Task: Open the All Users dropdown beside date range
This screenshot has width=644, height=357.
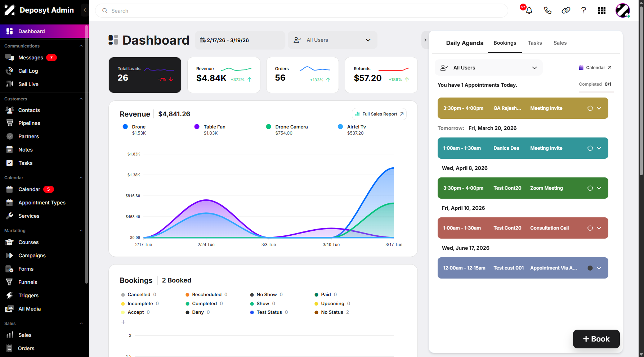Action: pyautogui.click(x=332, y=40)
